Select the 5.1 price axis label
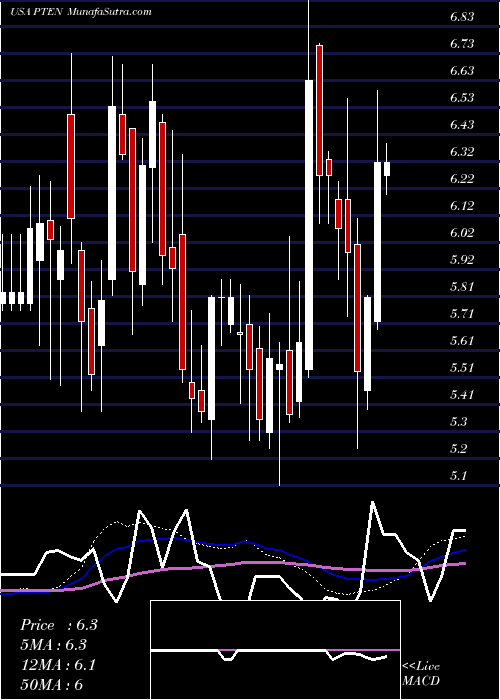This screenshot has height=700, width=500. (x=459, y=476)
